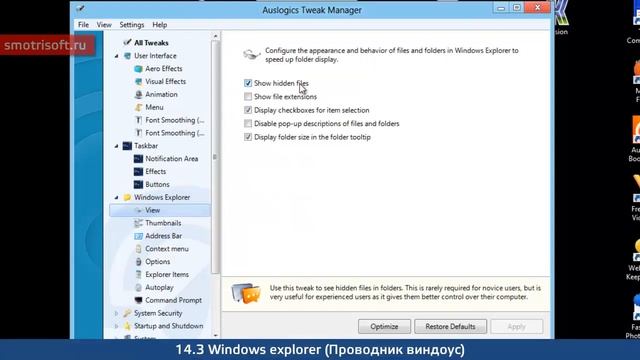Click the Animation icon in the sidebar
This screenshot has height=360, width=640.
click(x=138, y=94)
